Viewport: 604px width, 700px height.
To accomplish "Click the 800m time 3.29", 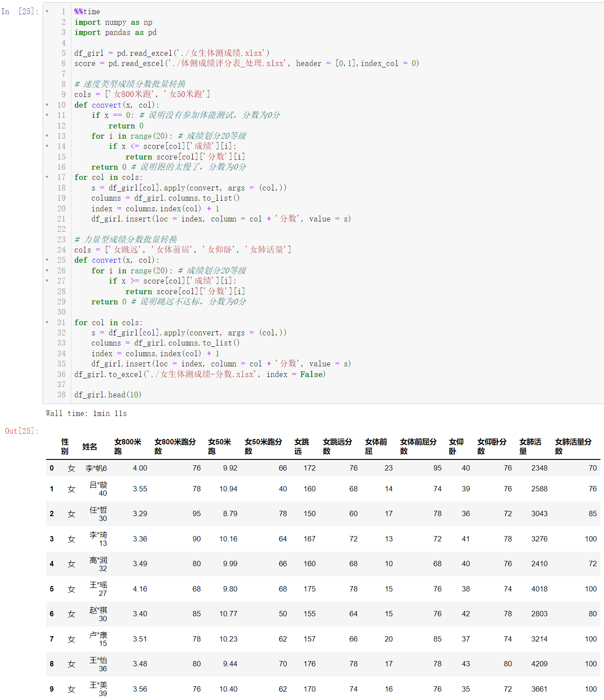I will [140, 514].
